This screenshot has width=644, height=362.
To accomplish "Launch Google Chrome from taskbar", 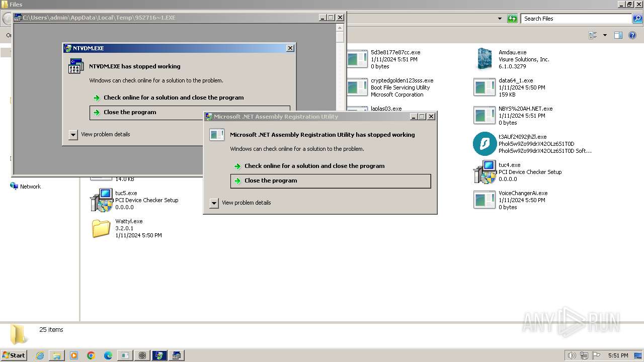I will pyautogui.click(x=91, y=355).
